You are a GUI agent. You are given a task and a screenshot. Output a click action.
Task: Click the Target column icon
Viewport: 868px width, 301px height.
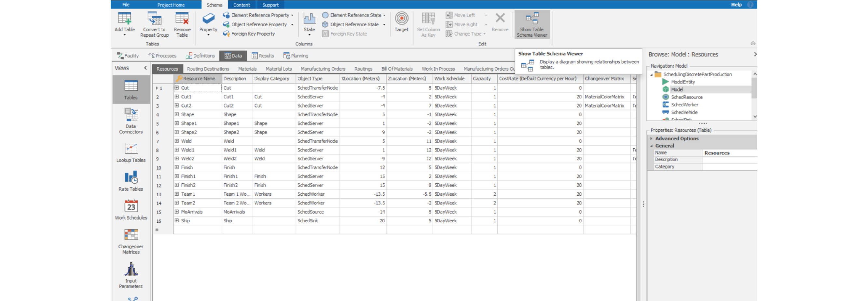coord(401,19)
